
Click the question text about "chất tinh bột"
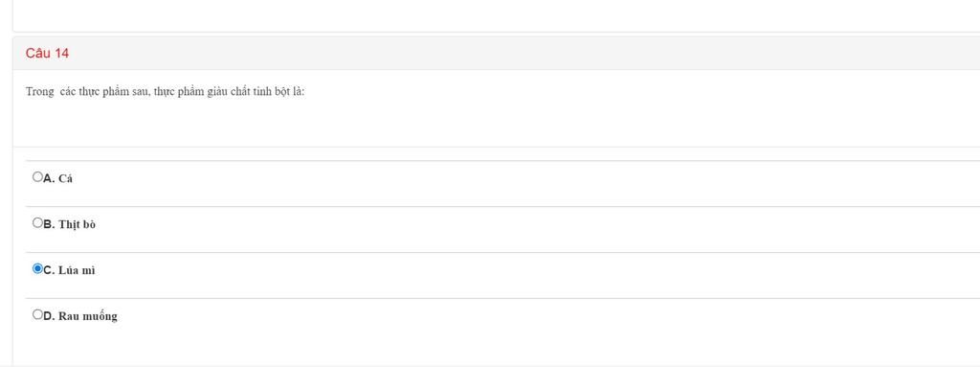[165, 91]
